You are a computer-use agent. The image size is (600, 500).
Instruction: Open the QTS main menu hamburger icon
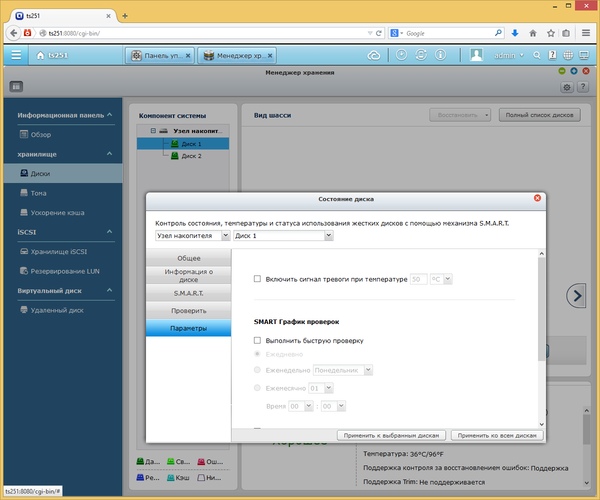tap(16, 55)
